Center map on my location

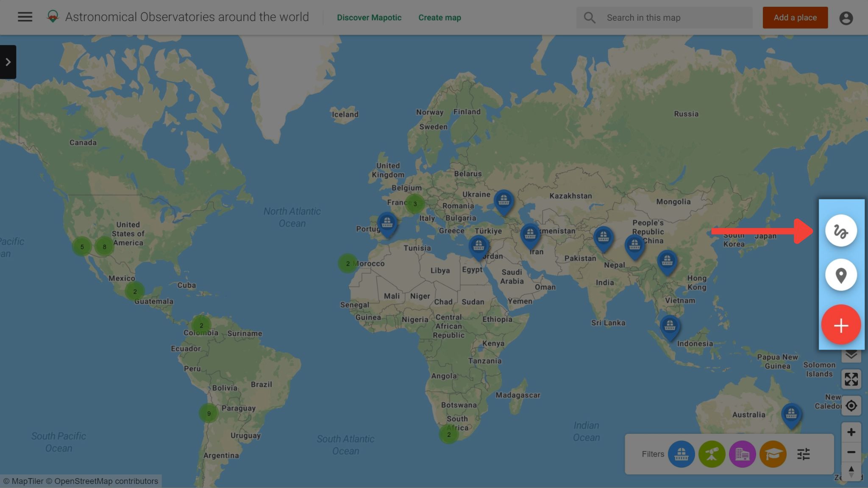coord(851,406)
